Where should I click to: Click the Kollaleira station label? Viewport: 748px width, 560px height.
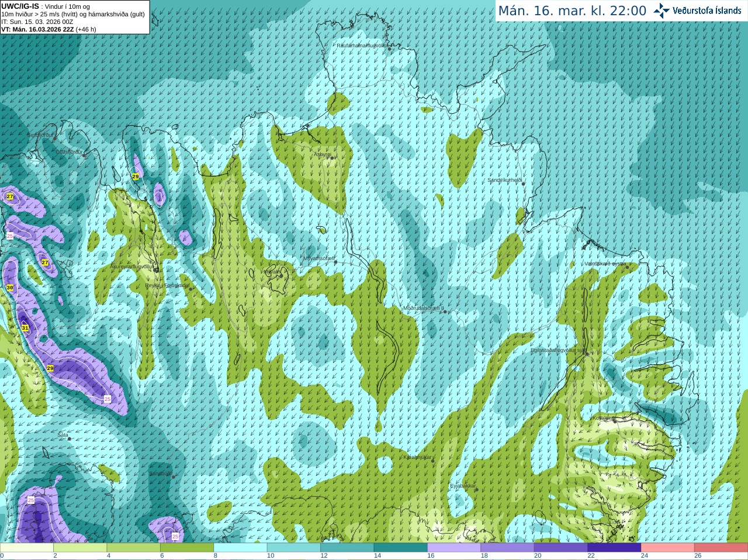click(603, 418)
